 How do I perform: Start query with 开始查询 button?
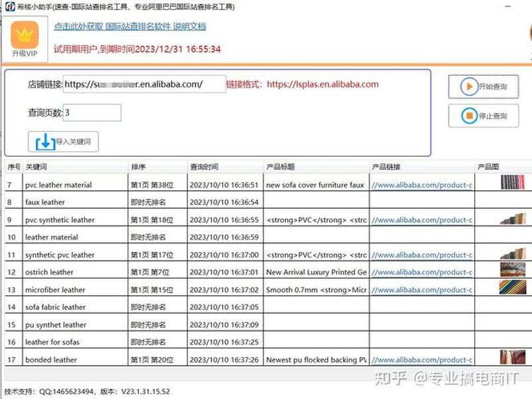click(x=483, y=86)
